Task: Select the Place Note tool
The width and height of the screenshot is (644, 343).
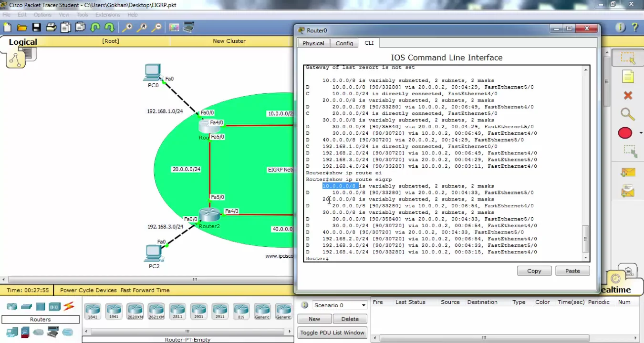Action: [628, 77]
